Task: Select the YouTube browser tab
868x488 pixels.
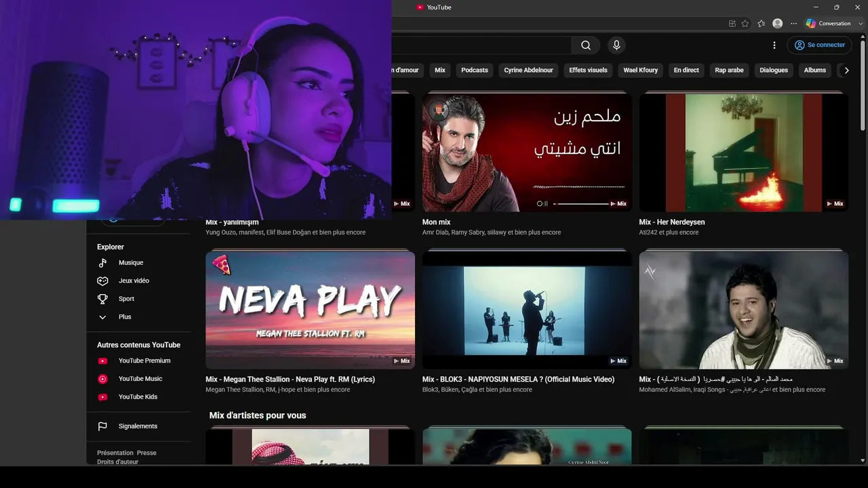Action: (434, 7)
